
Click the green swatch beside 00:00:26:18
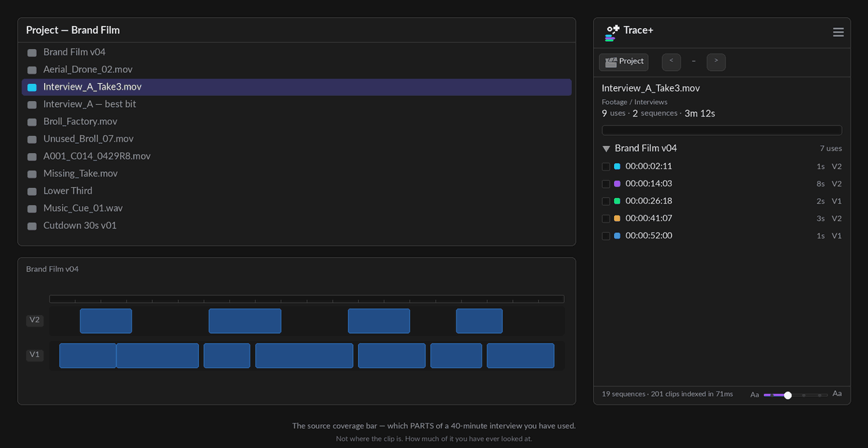[617, 202]
